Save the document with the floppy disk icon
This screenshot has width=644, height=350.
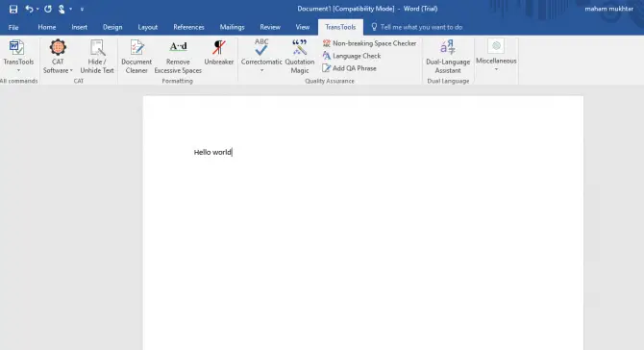13,9
